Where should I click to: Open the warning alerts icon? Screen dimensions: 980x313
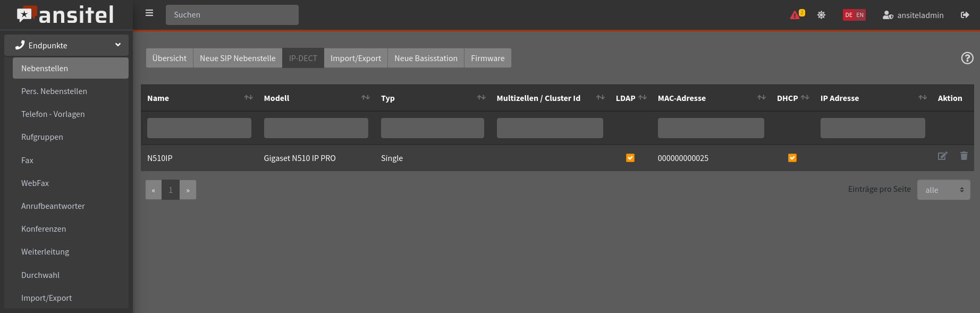(796, 15)
